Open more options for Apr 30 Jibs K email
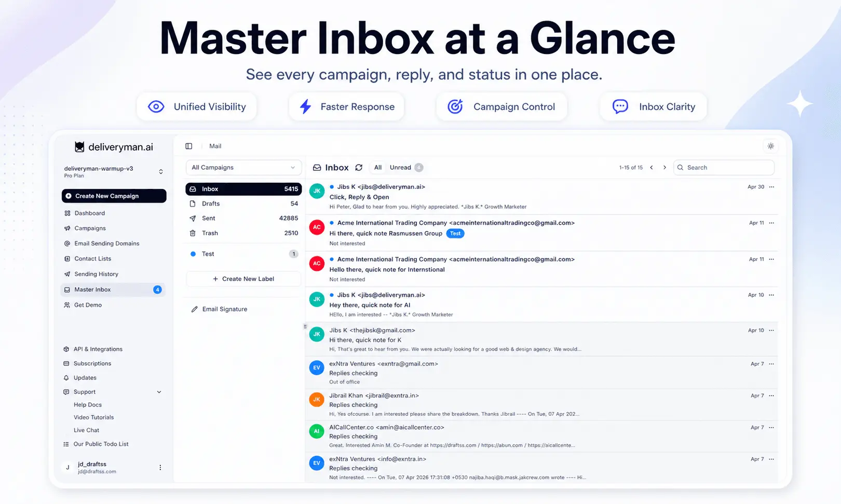The width and height of the screenshot is (841, 504). click(771, 187)
